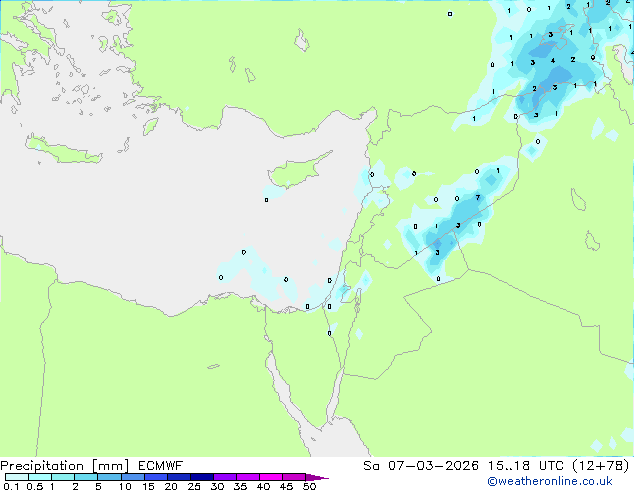Choose the 20–25 mm dark blue swatch
The width and height of the screenshot is (634, 490).
178,477
